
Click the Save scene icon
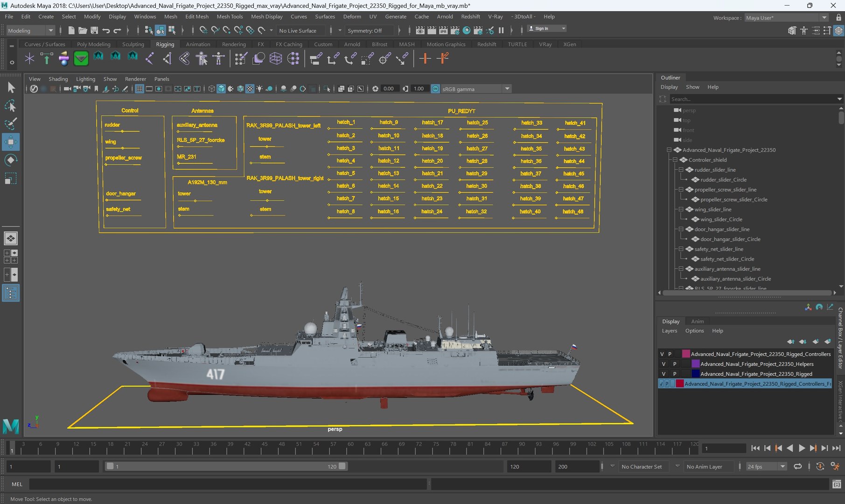[94, 30]
